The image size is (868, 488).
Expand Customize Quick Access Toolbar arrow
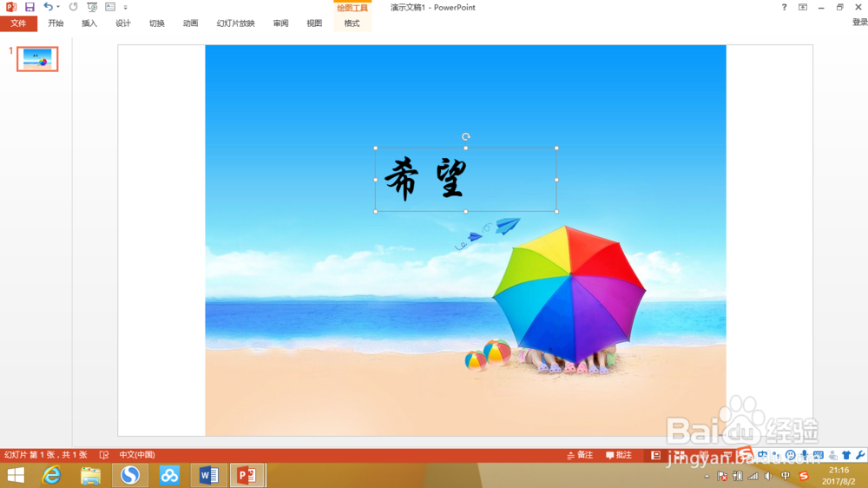[125, 8]
